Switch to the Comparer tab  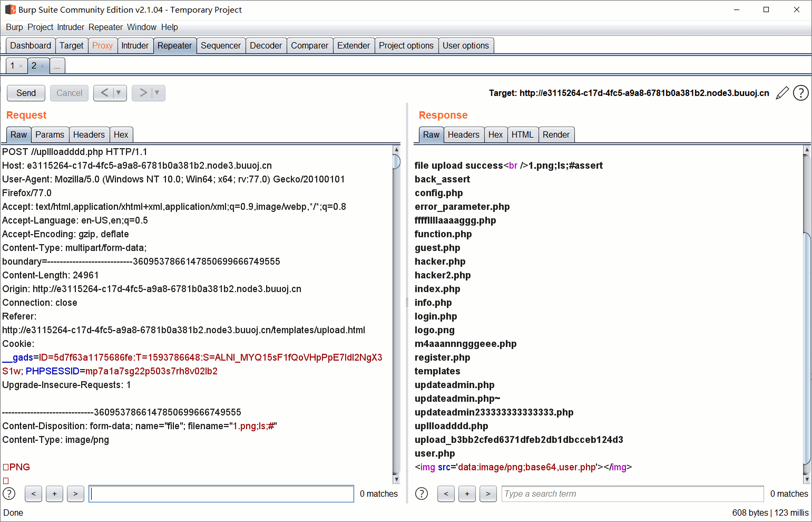click(309, 45)
